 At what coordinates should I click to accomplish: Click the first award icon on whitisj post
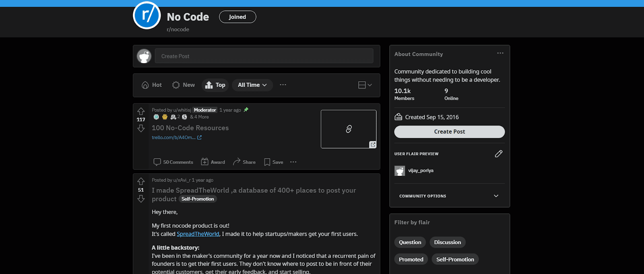click(156, 117)
